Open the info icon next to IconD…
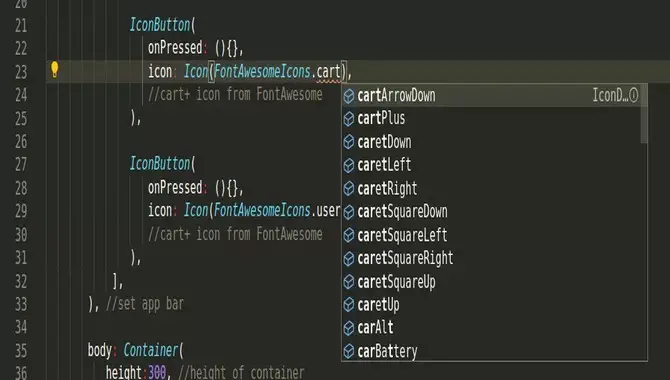 [x=634, y=95]
